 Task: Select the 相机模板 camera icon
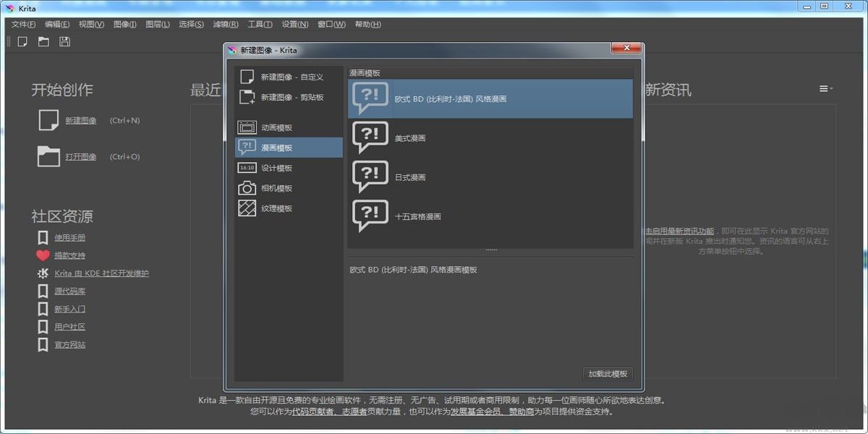(246, 187)
